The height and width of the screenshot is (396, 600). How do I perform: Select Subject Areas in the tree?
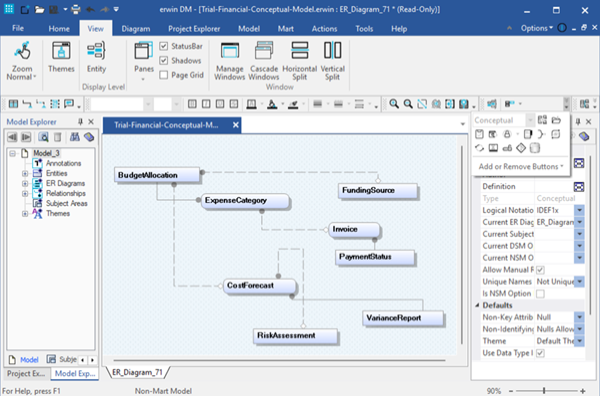(x=67, y=203)
